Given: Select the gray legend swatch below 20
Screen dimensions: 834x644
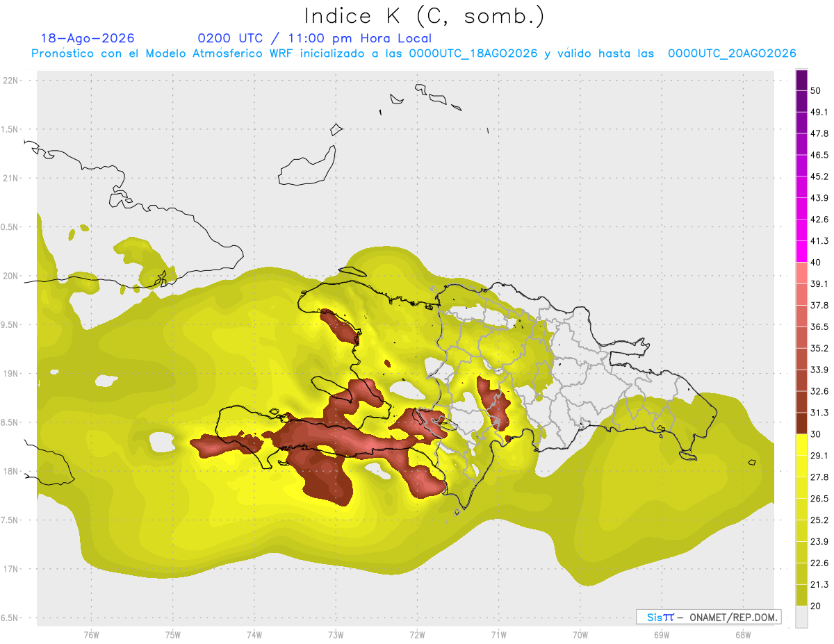Looking at the screenshot, I should (x=801, y=617).
